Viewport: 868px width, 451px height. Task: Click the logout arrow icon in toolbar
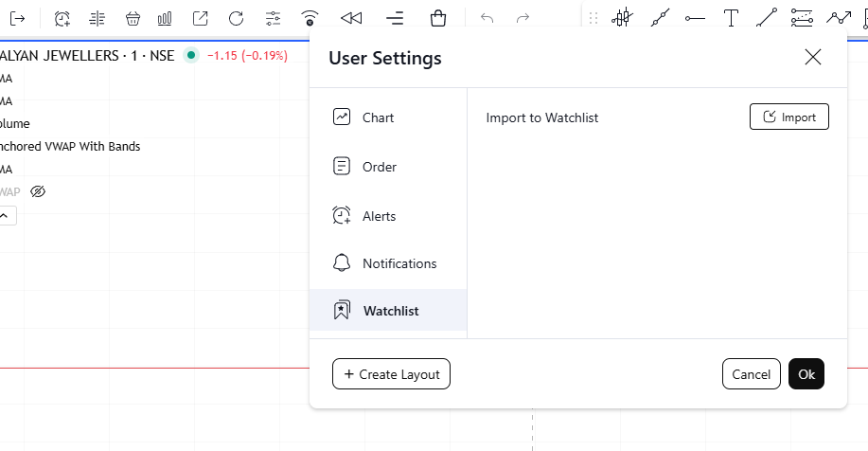(x=18, y=19)
